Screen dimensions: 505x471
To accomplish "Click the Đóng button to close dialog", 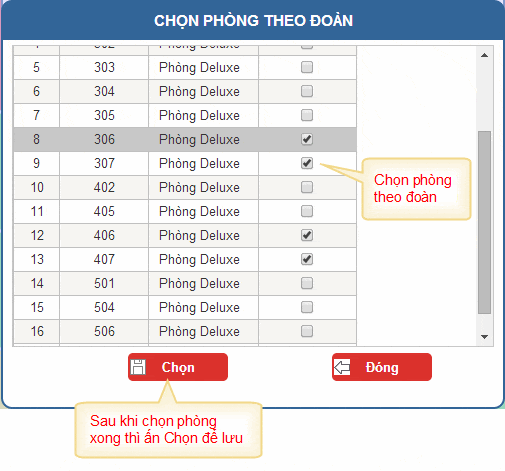I will point(382,367).
